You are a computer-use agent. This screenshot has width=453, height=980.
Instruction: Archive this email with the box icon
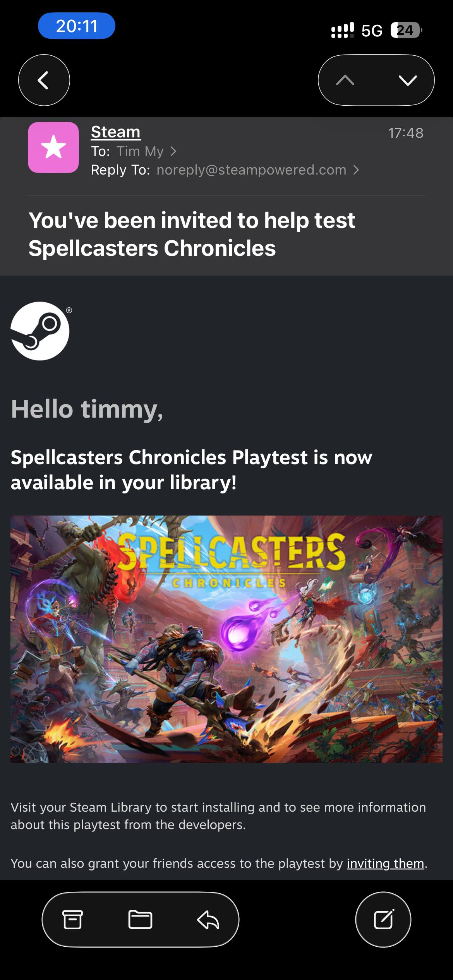72,920
